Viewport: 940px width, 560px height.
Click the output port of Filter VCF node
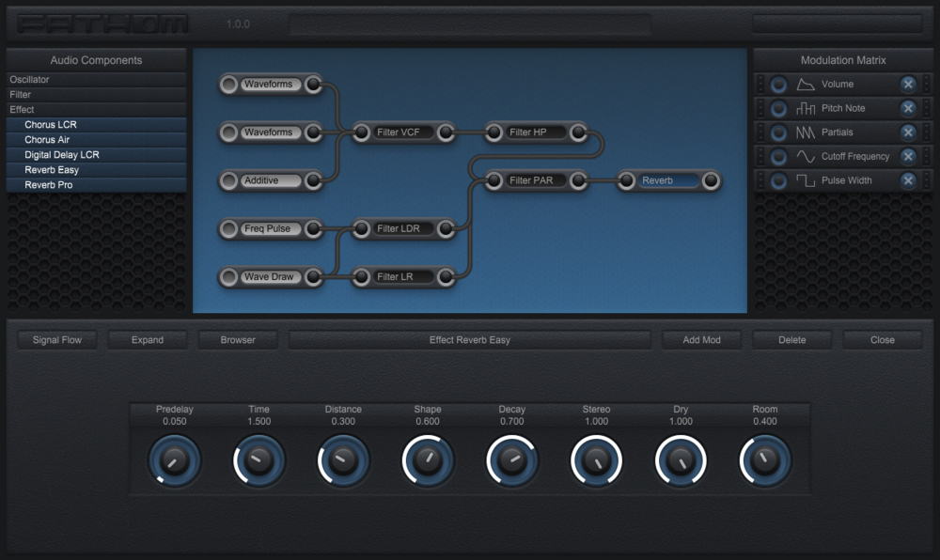pyautogui.click(x=446, y=132)
